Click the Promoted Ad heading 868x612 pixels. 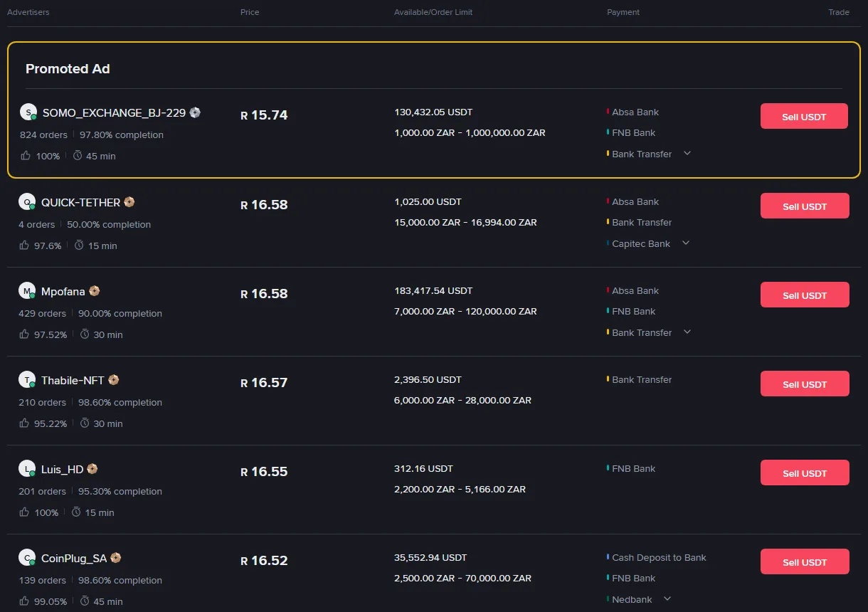coord(68,69)
